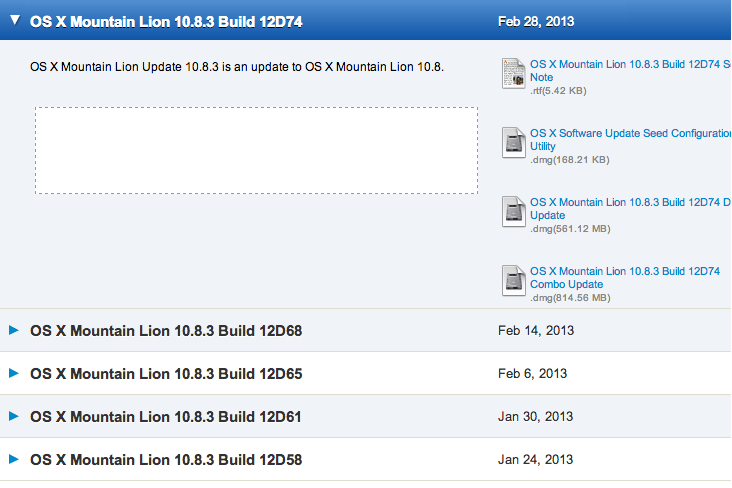Open the OS X Mountain Lion 10.8.3 Build 12D74 Seed Note link
Image resolution: width=732 pixels, height=488 pixels.
(630, 71)
